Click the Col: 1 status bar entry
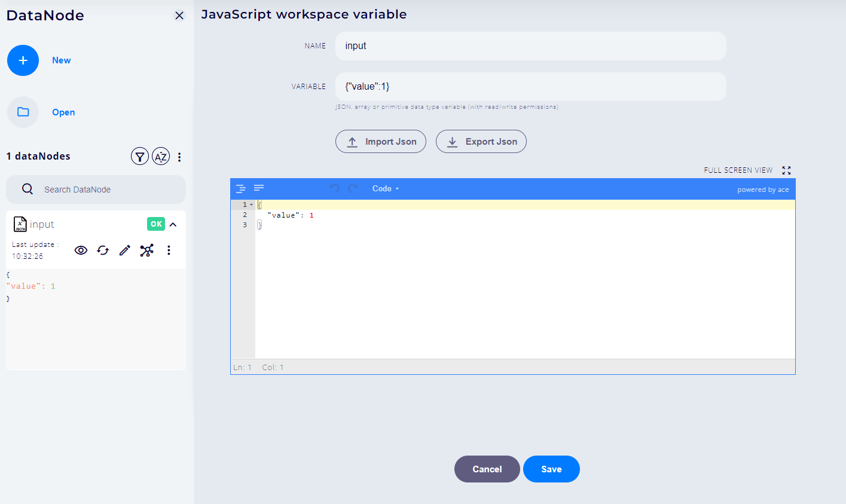 pos(273,367)
